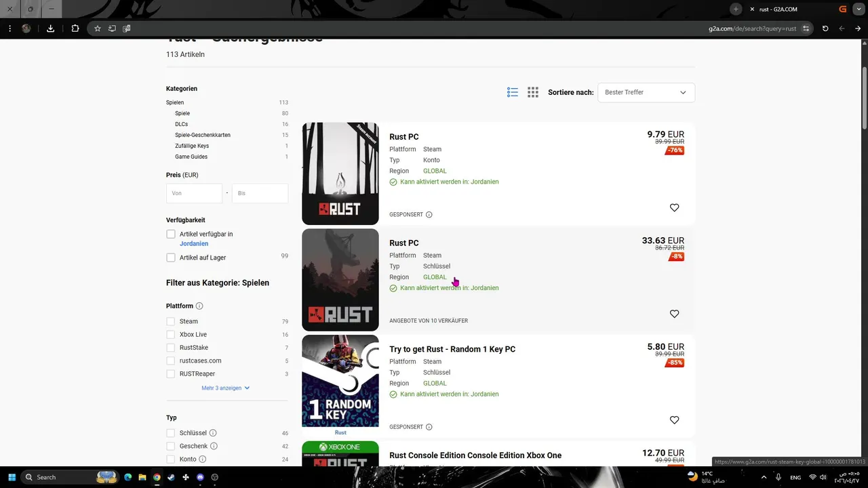
Task: Enable RustStake platform filter
Action: pos(171,348)
